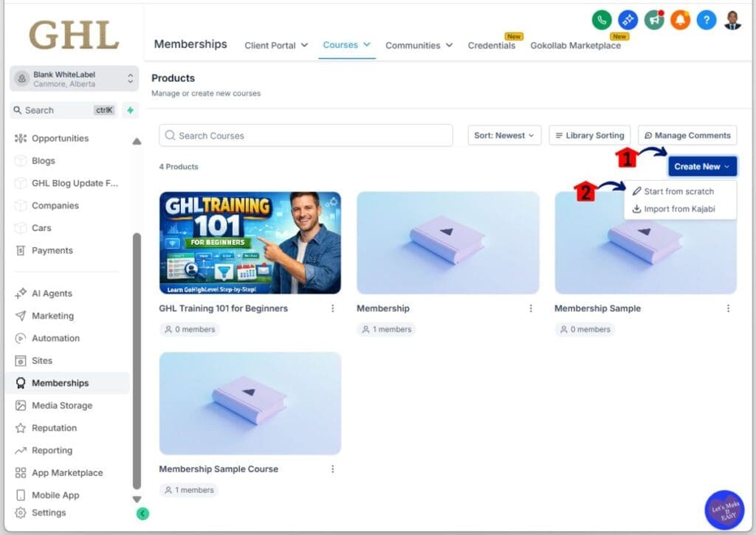Click the Create New button
This screenshot has width=756, height=535.
[701, 166]
